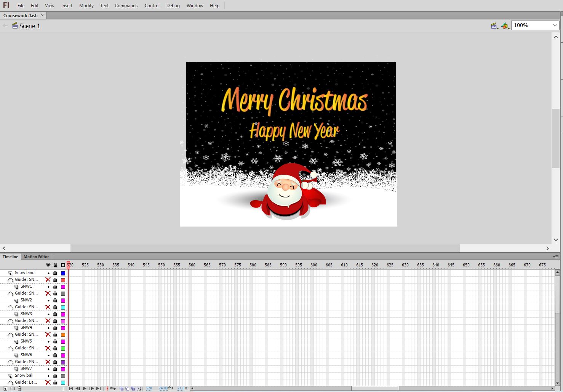This screenshot has width=563, height=392.
Task: Open the Edit Scene clapboard icon
Action: [494, 25]
